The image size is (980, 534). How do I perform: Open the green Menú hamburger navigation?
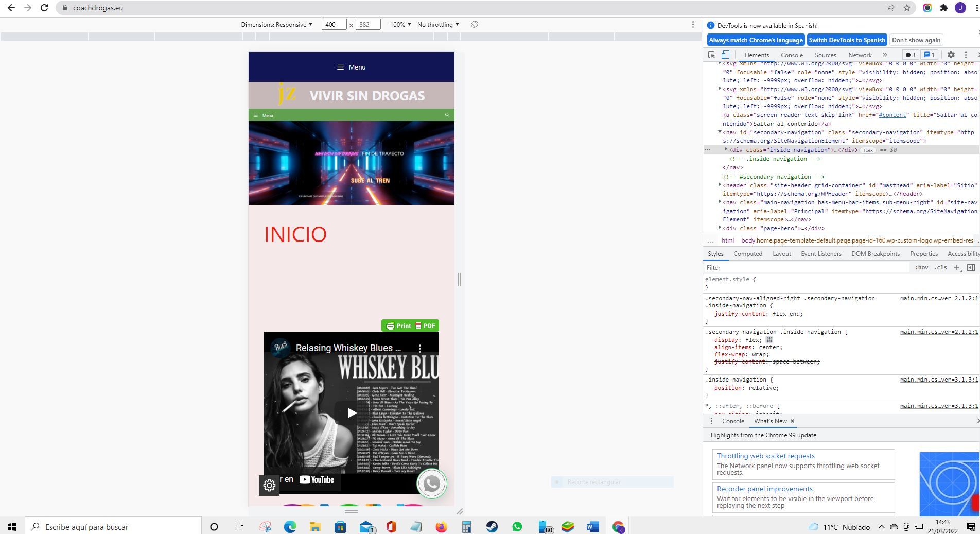click(x=263, y=115)
